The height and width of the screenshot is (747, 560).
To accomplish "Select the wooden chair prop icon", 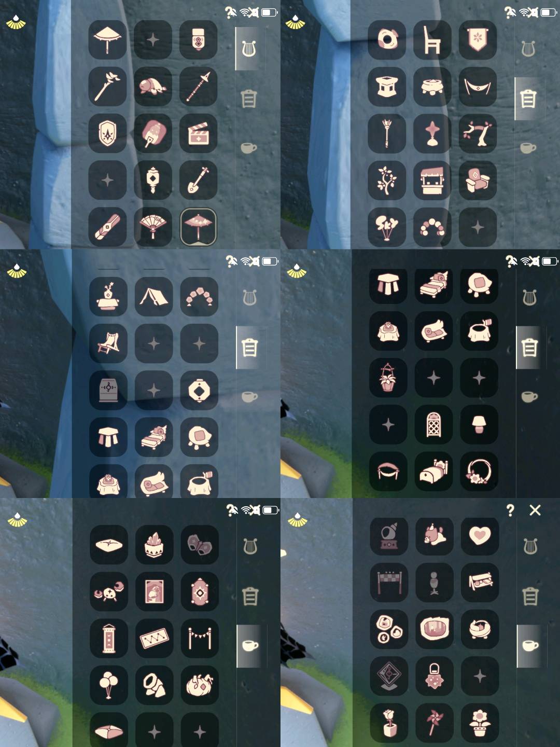I will [x=432, y=39].
